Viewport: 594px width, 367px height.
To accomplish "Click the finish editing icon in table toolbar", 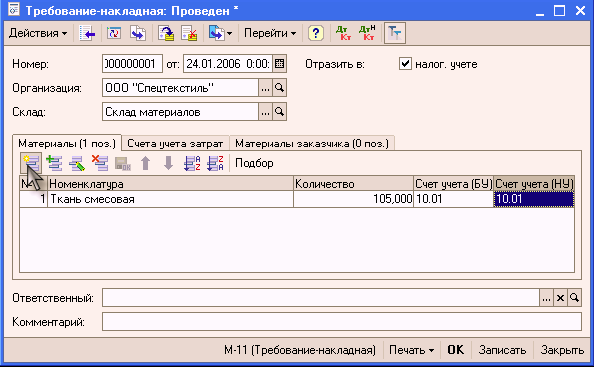I will pos(123,163).
